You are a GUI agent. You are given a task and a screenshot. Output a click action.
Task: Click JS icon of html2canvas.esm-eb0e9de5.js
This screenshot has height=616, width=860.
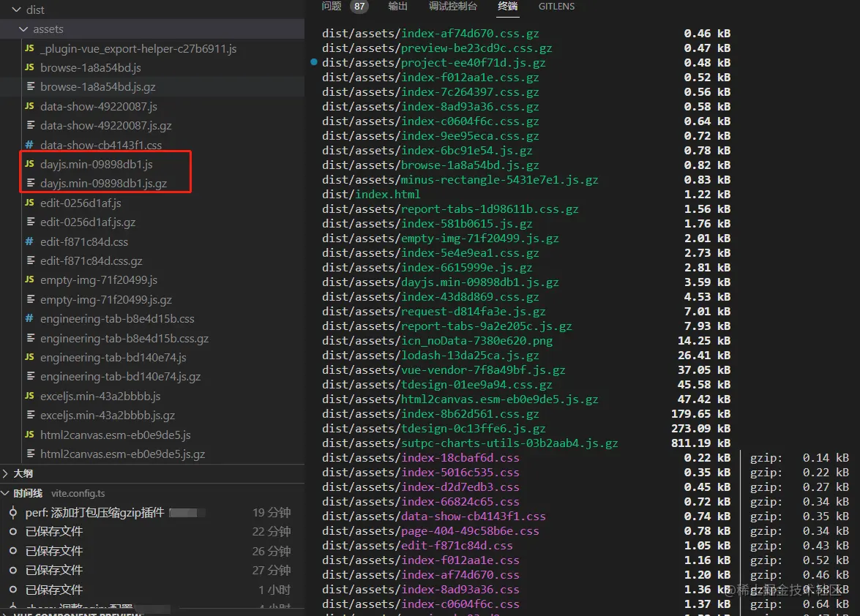pyautogui.click(x=29, y=435)
